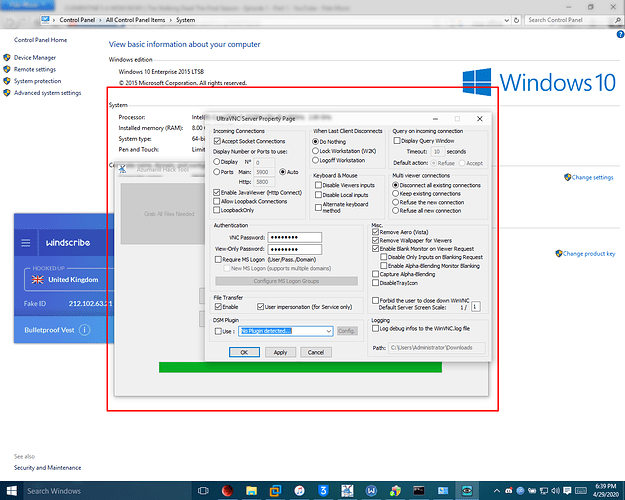
Task: Click 'All Control Panel Items' breadcrumb
Action: [136, 20]
